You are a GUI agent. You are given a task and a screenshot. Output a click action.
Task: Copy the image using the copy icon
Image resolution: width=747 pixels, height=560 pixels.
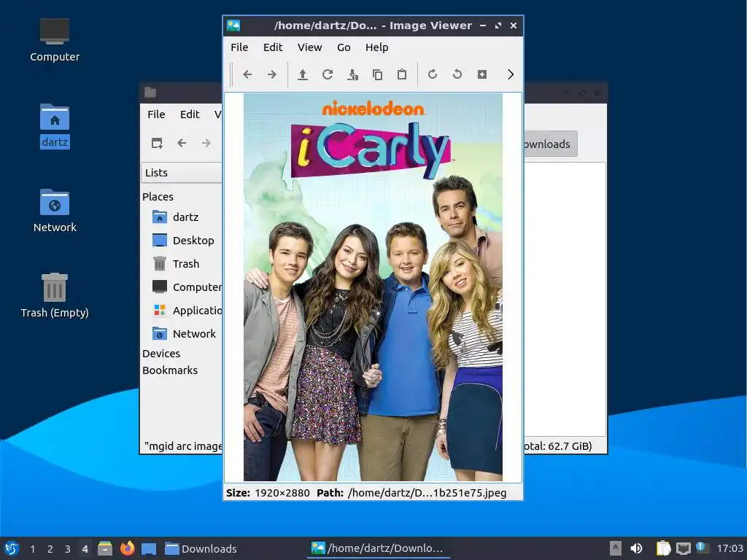click(377, 74)
